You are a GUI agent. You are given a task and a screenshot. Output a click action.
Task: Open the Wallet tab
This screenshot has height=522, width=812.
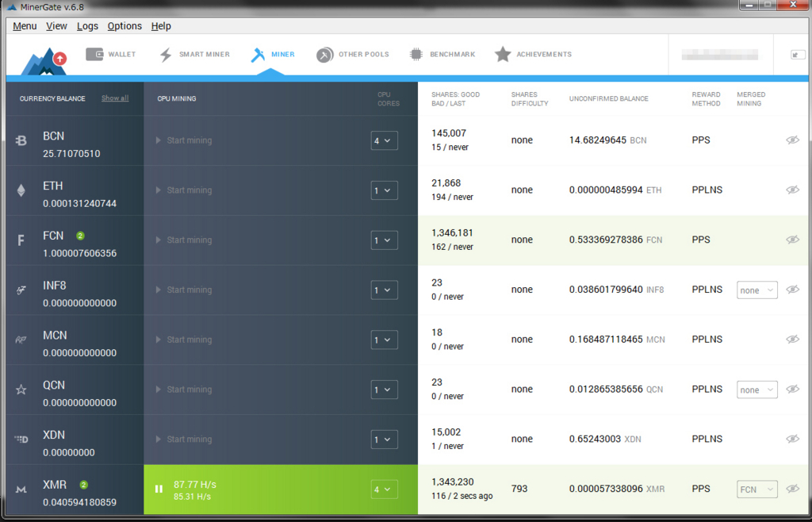pyautogui.click(x=110, y=55)
